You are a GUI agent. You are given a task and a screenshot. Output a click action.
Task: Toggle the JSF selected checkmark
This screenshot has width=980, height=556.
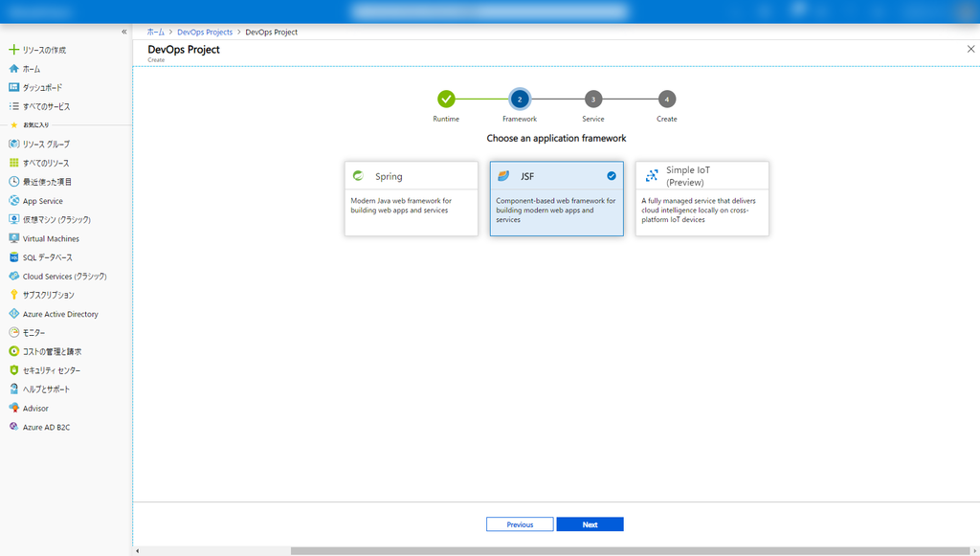pyautogui.click(x=612, y=176)
